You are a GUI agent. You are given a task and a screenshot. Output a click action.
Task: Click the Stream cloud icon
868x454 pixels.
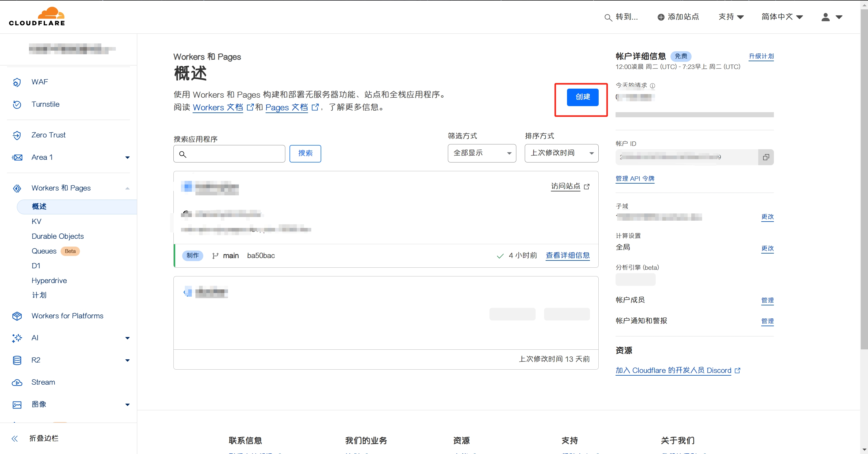[17, 382]
